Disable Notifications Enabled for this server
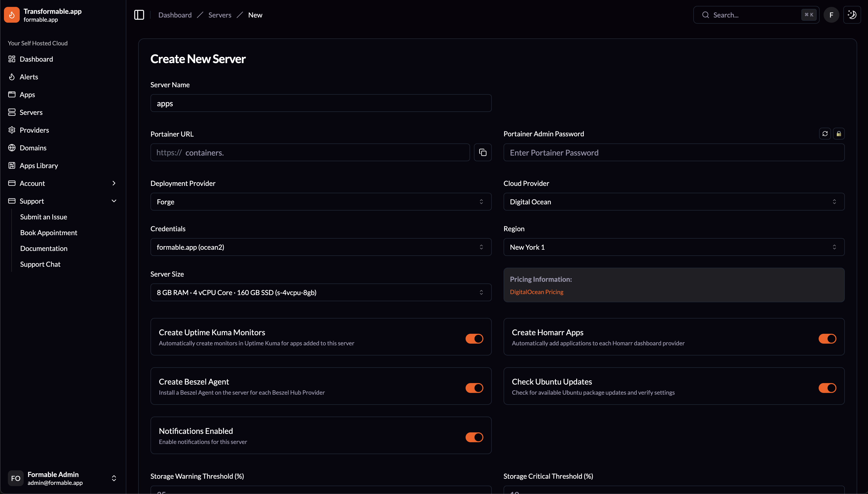 [x=474, y=437]
